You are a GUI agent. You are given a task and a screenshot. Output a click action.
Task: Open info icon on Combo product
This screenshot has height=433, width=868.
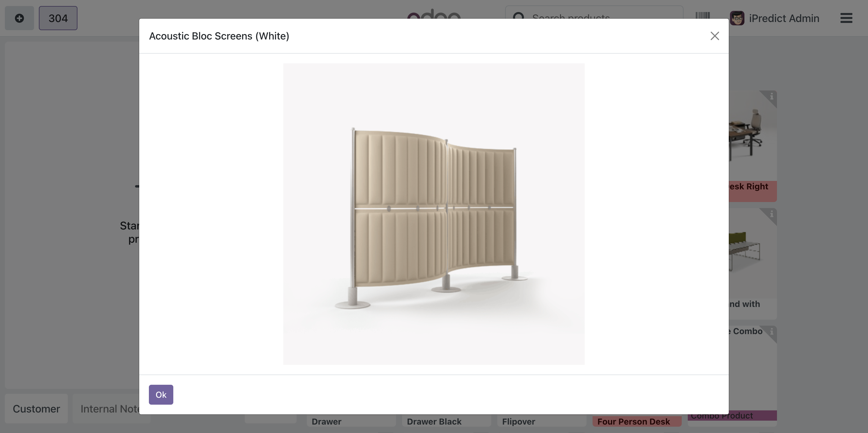(x=771, y=331)
